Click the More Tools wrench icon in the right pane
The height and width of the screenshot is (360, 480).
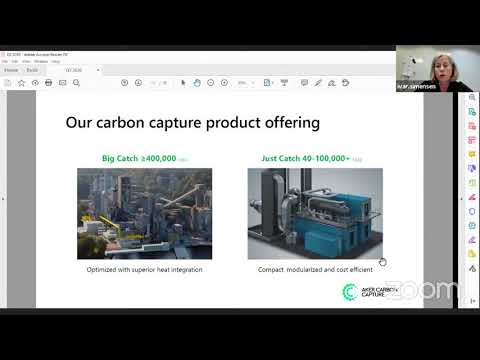472,268
